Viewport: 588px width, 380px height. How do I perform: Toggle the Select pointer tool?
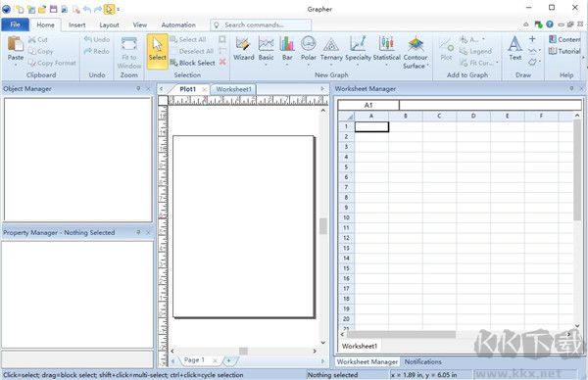pos(158,51)
